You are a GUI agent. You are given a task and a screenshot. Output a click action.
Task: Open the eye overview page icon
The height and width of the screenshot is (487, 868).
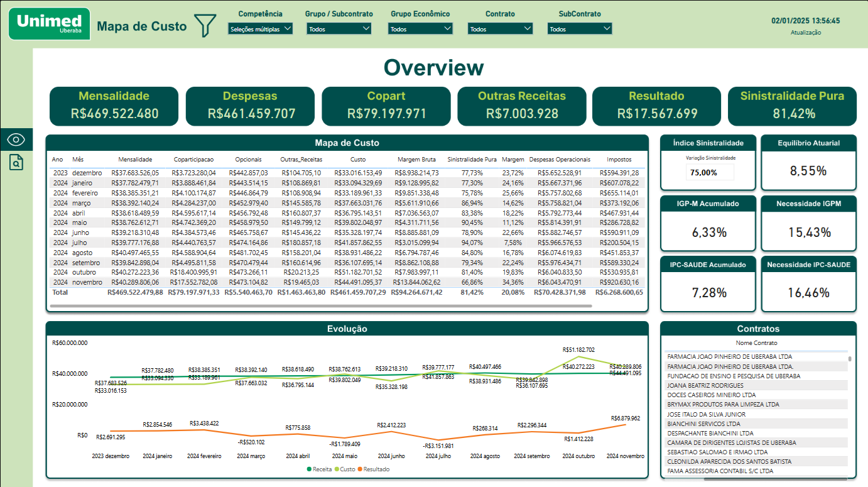pos(16,140)
